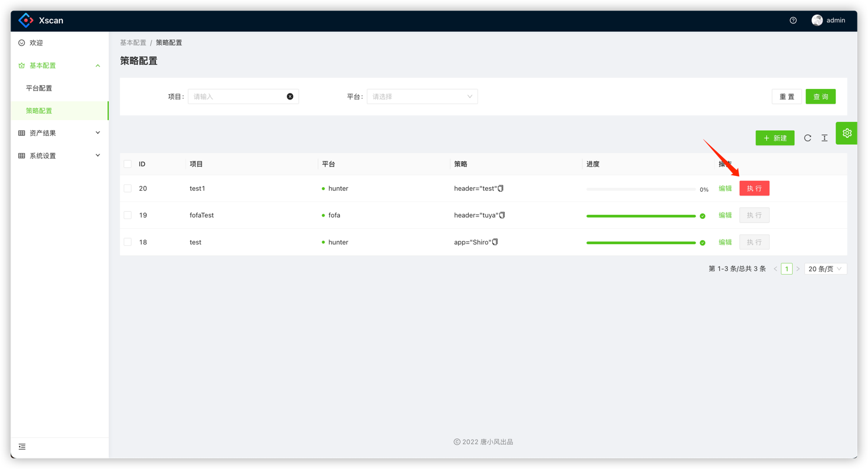Copy the header="test" strategy via copy icon

click(x=501, y=188)
